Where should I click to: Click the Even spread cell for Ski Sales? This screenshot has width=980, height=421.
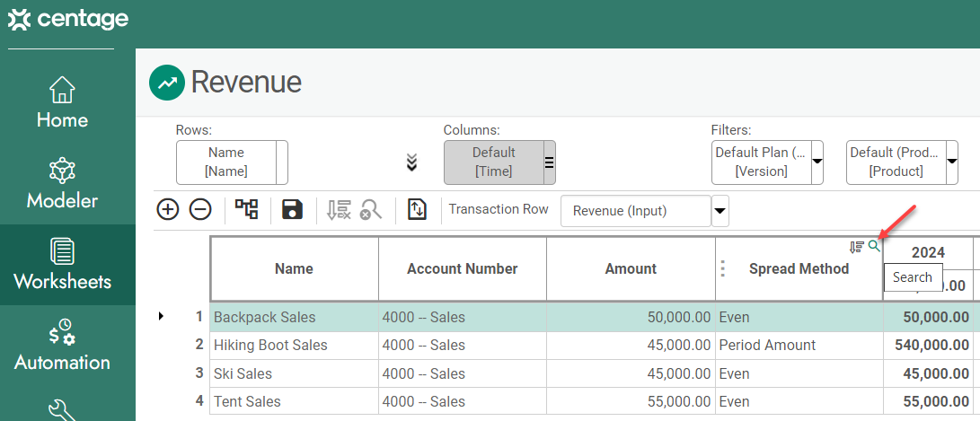click(799, 373)
